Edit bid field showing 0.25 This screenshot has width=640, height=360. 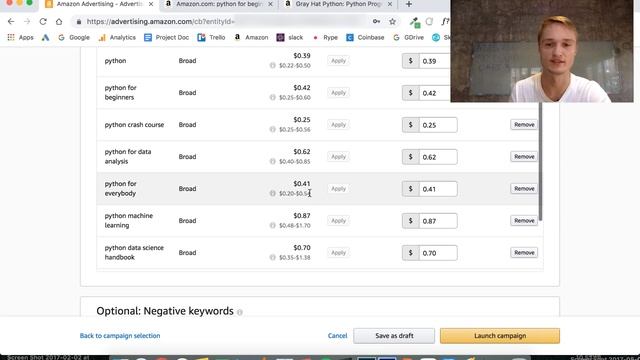[x=438, y=125]
